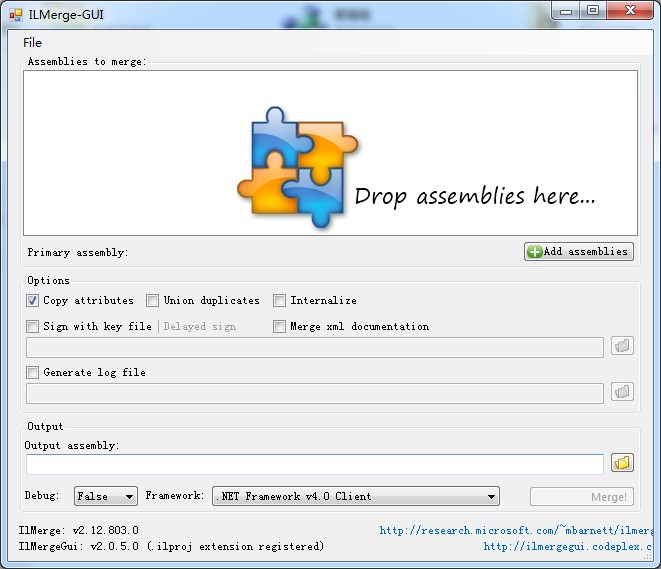The width and height of the screenshot is (661, 569).
Task: Click the Output assembly text field
Action: pos(315,464)
